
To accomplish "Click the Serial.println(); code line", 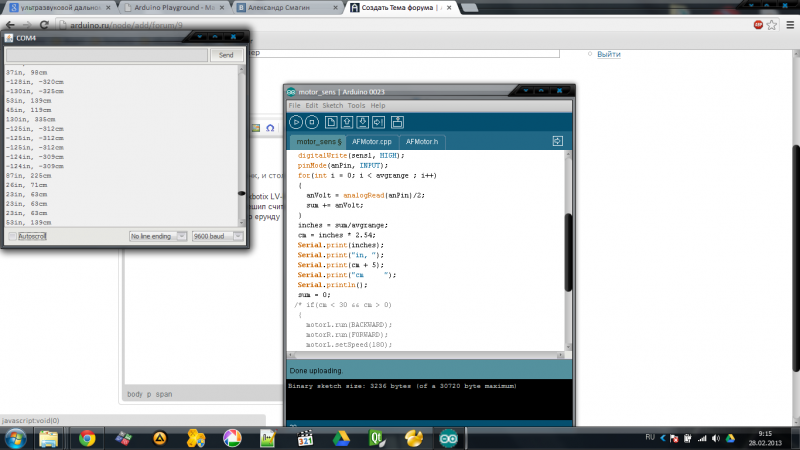I will click(x=333, y=285).
